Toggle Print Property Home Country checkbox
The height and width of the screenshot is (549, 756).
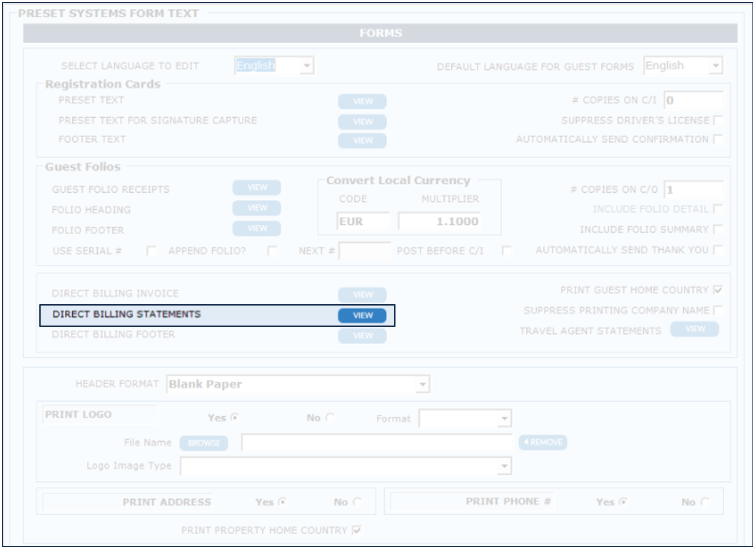click(357, 530)
